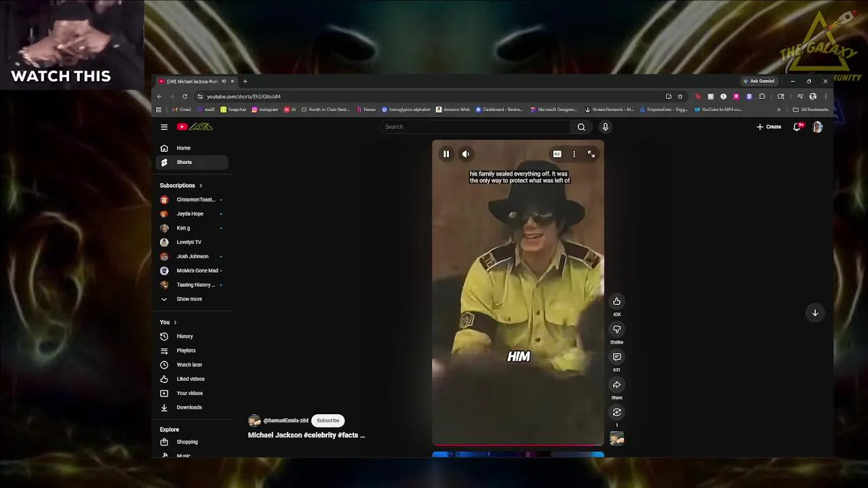Open a new browser tab
Viewport: 868px width, 488px height.
pos(245,81)
